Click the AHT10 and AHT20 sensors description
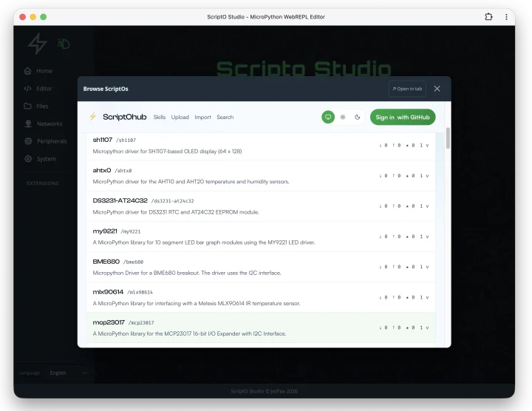 click(x=191, y=182)
